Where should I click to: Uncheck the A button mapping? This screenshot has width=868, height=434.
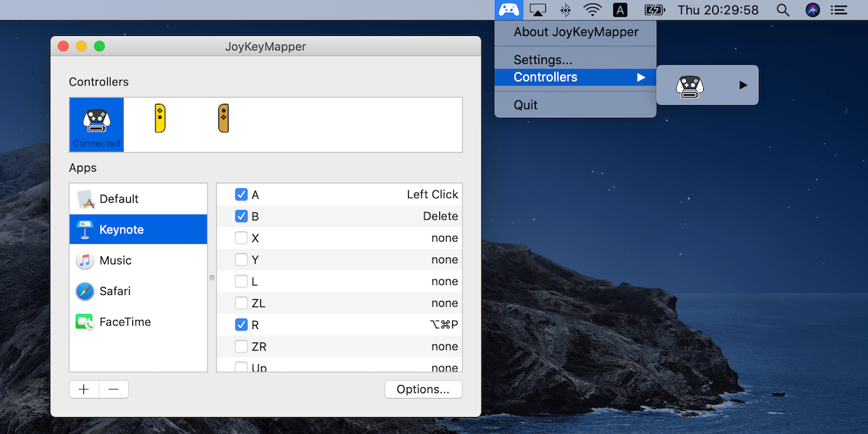[x=241, y=195]
